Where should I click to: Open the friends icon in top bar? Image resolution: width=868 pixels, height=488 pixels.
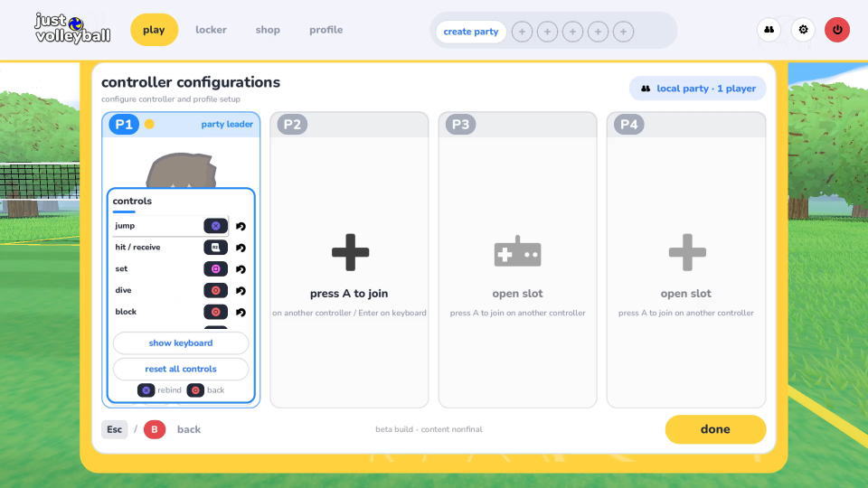click(x=769, y=30)
